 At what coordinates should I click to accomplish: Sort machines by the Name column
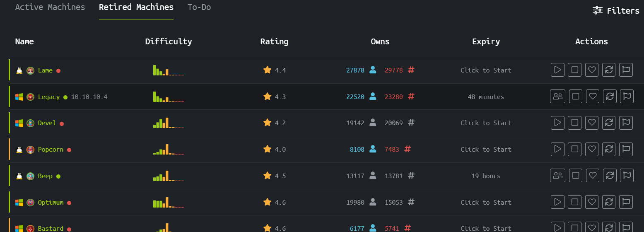[24, 41]
